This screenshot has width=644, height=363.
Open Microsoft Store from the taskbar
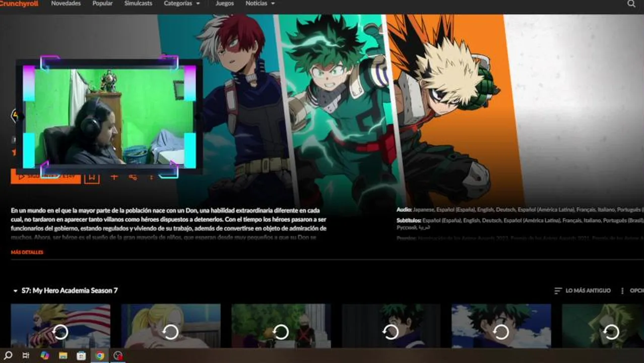click(81, 355)
